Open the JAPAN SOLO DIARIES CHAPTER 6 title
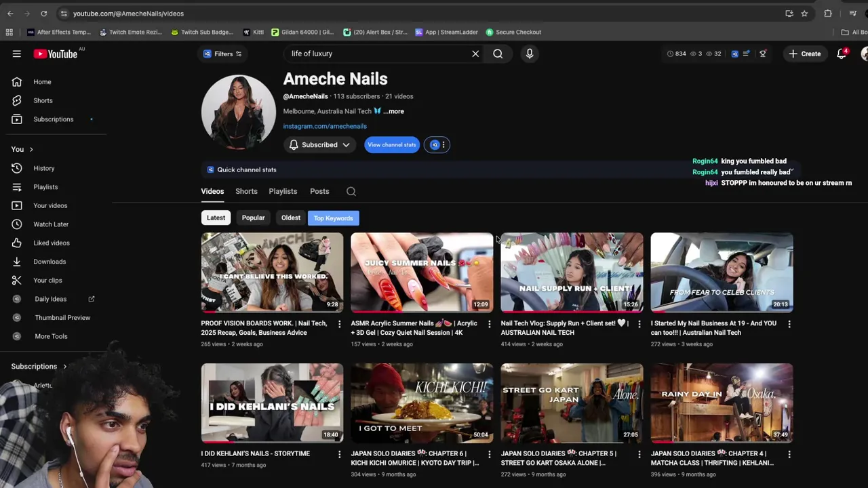The height and width of the screenshot is (488, 868). [x=415, y=458]
